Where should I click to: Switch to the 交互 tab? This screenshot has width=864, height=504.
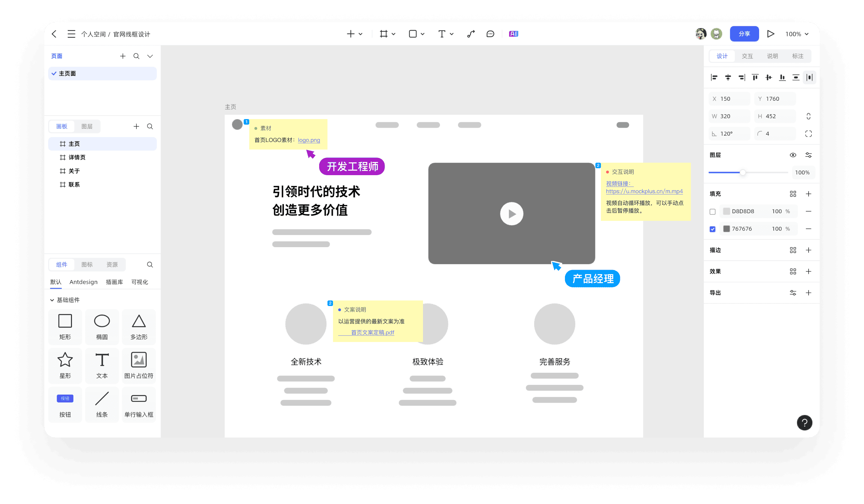(747, 56)
